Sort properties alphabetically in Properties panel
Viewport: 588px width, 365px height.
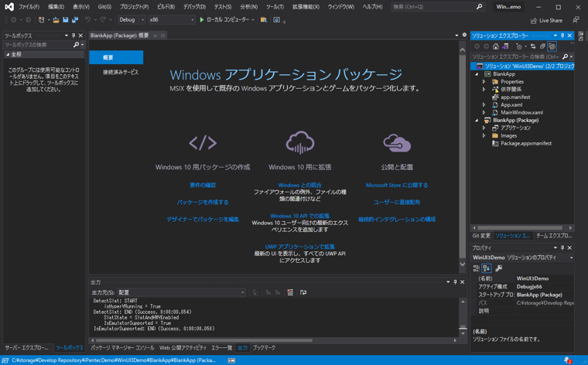[487, 268]
